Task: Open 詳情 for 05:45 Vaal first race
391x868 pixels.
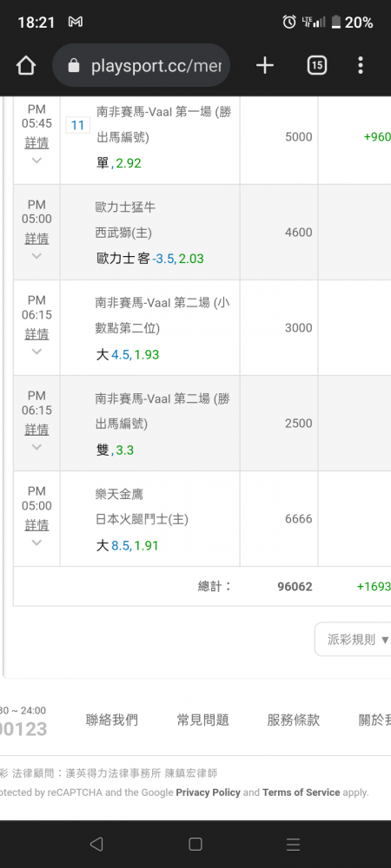Action: pos(36,143)
